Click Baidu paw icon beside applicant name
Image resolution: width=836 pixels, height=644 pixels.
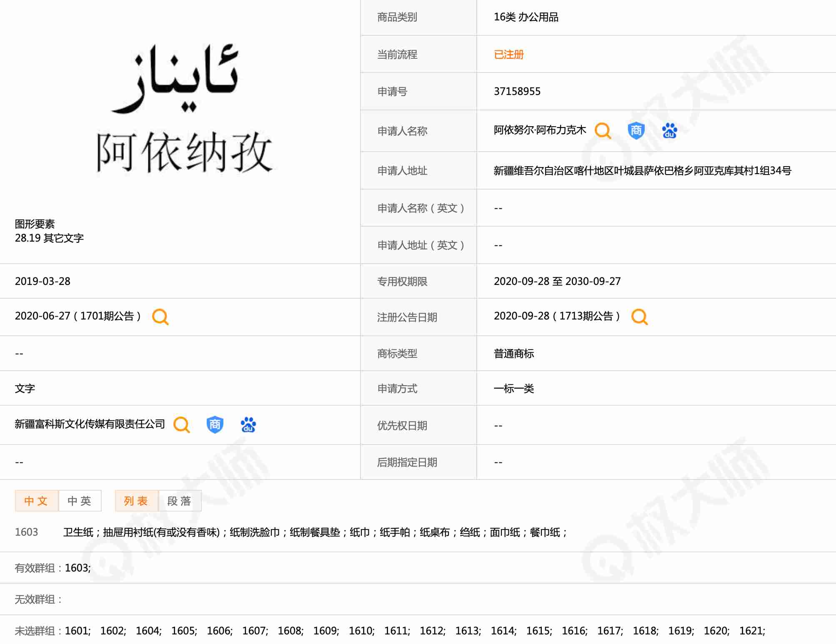tap(669, 131)
